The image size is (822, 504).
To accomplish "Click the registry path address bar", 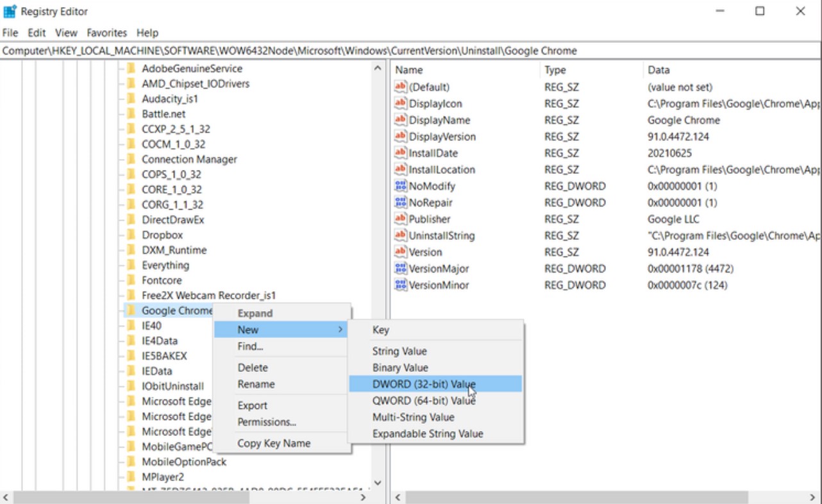I will (x=410, y=51).
